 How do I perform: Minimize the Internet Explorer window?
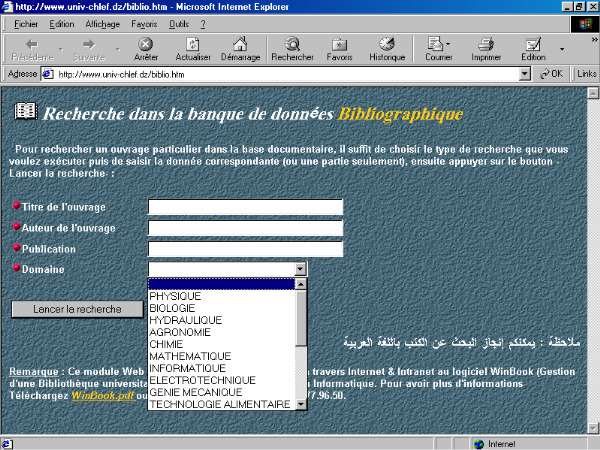click(x=568, y=7)
